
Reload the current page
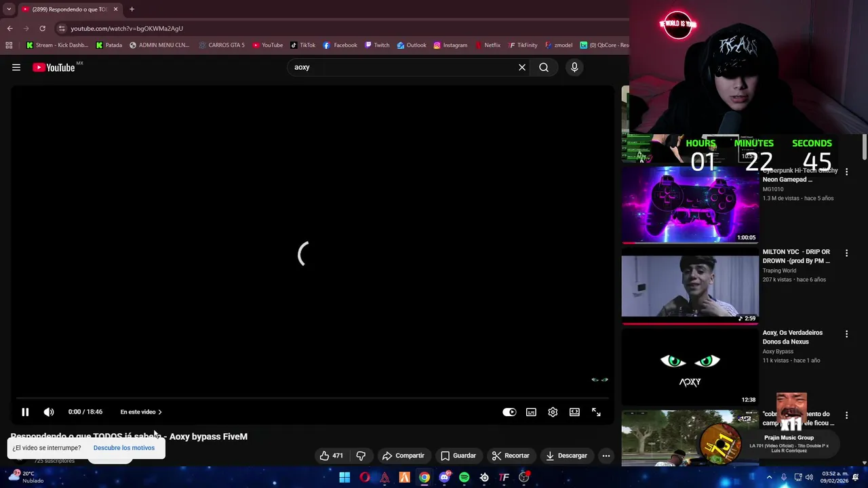point(42,28)
